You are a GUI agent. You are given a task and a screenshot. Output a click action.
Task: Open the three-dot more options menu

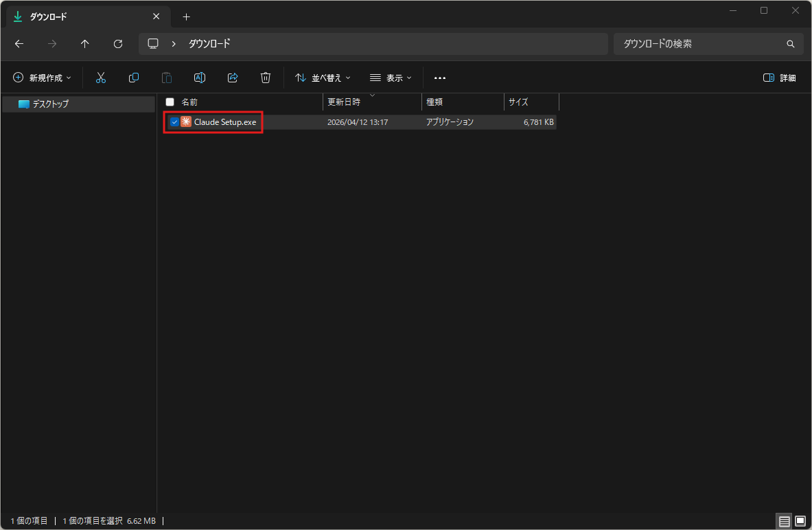point(440,78)
